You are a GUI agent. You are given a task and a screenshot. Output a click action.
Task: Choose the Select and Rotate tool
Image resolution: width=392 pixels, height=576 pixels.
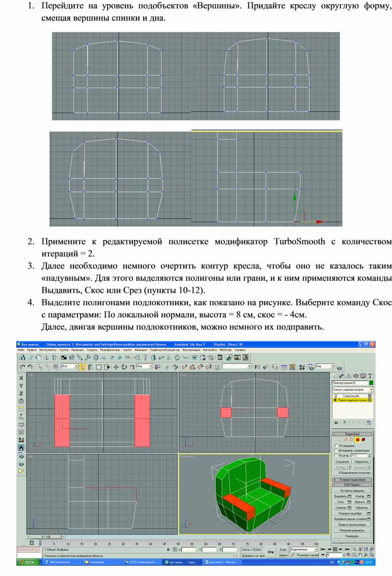[124, 367]
